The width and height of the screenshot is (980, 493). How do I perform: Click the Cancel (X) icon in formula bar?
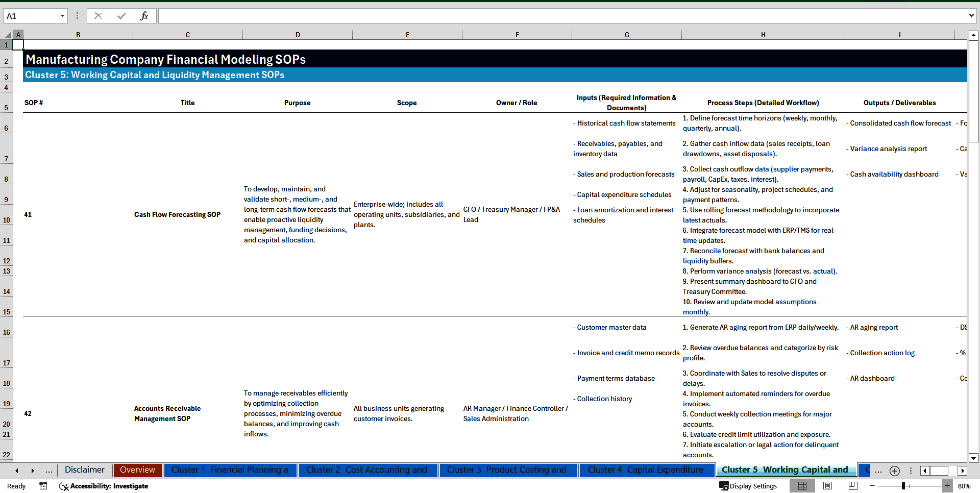click(98, 16)
